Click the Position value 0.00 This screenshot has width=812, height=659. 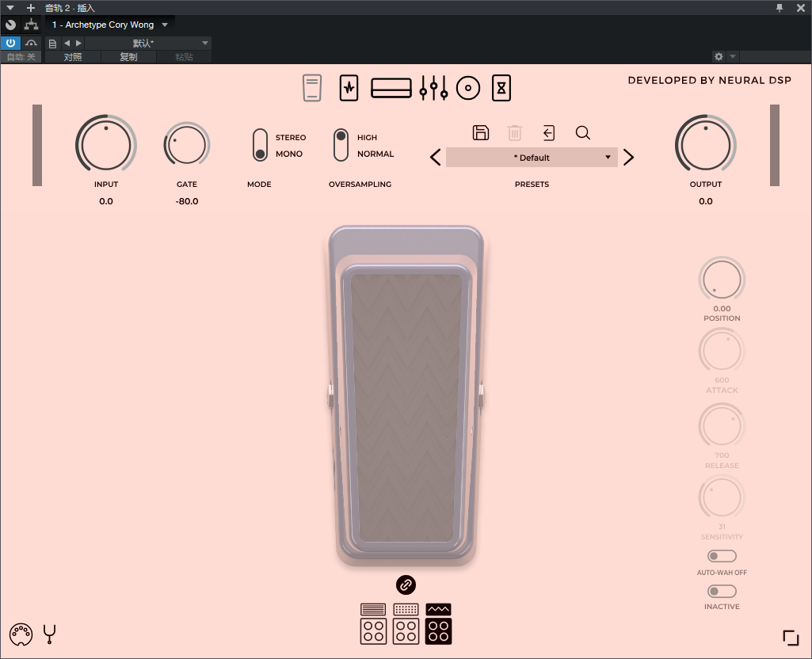point(722,309)
